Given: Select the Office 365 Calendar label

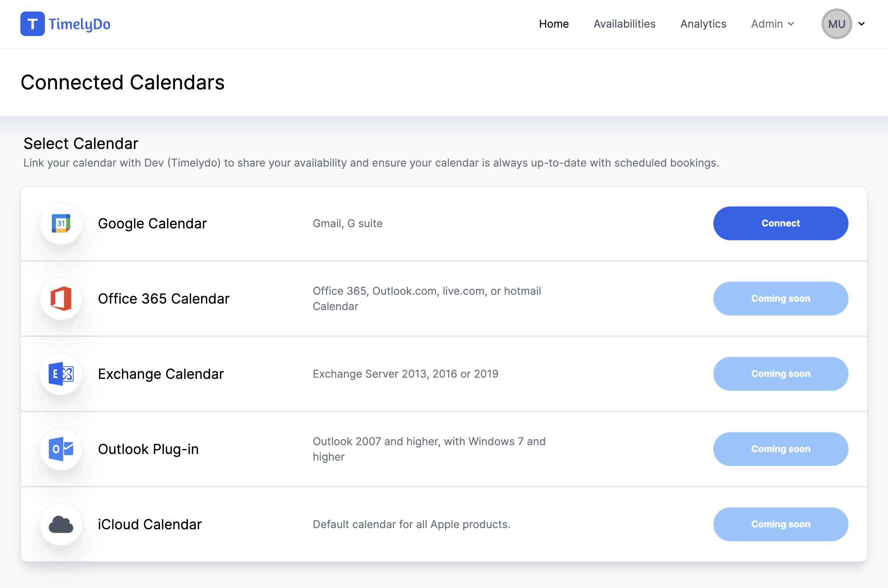Looking at the screenshot, I should 163,299.
